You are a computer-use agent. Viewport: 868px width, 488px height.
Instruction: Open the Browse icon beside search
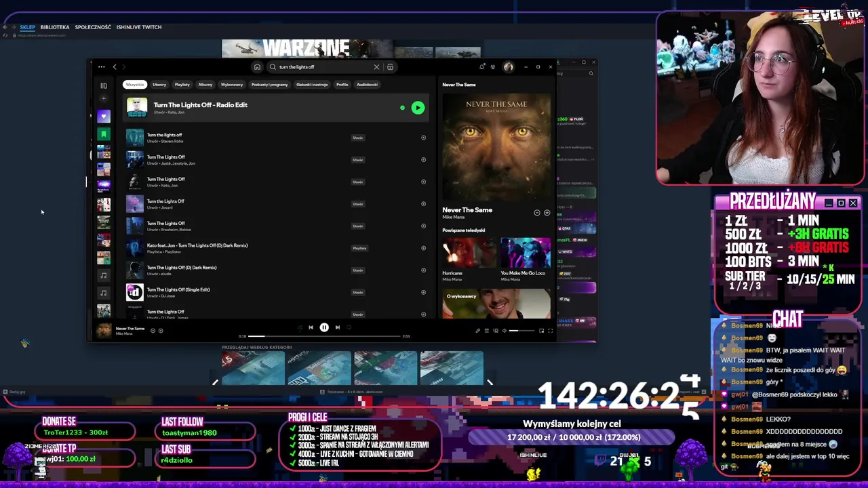tap(390, 66)
